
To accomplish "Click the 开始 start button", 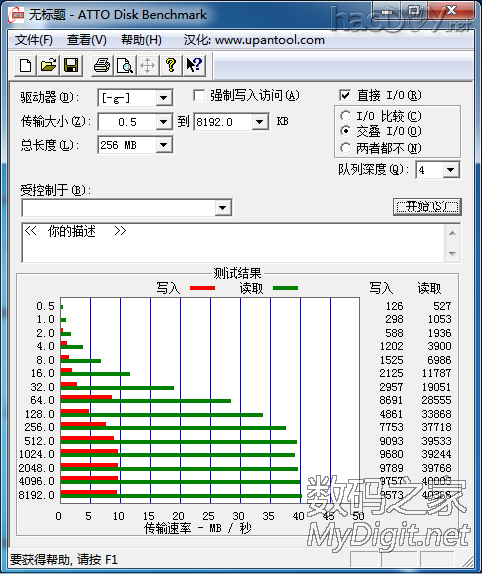I will [x=427, y=207].
